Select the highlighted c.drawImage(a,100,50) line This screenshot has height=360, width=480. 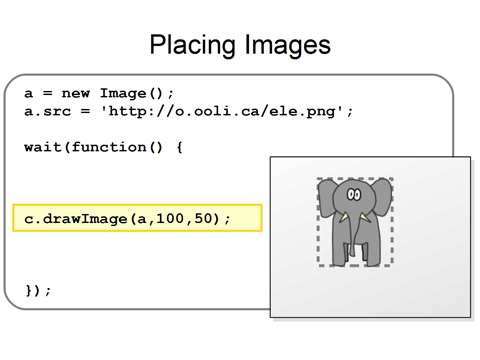pyautogui.click(x=137, y=218)
